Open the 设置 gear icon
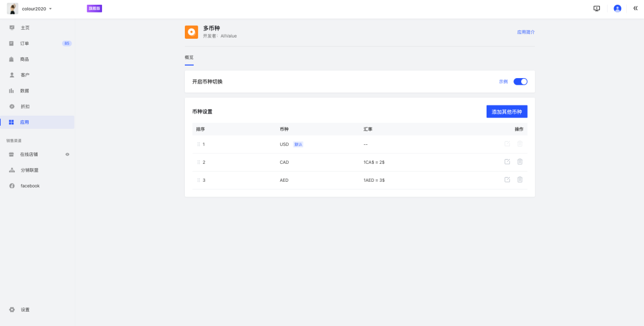 (12, 309)
